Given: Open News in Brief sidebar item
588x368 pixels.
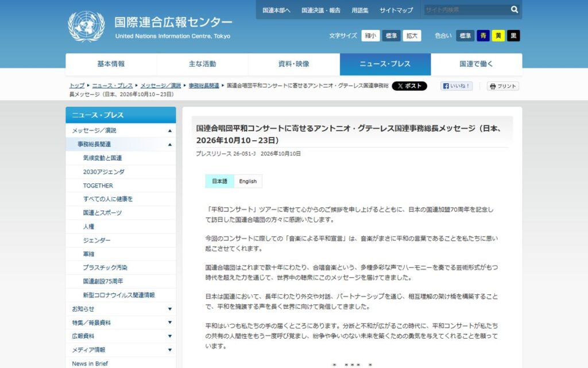Looking at the screenshot, I should (121, 363).
